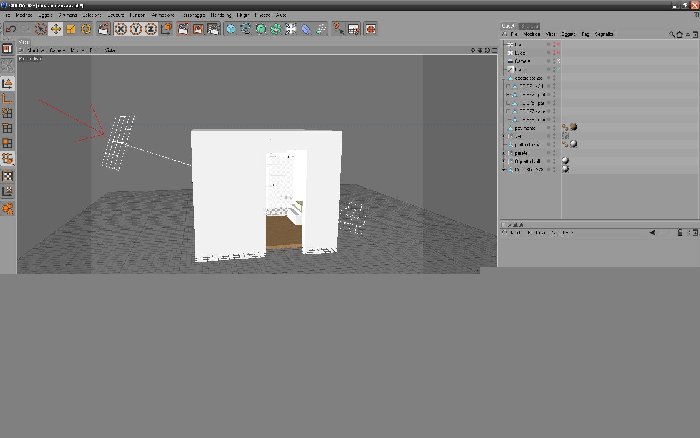This screenshot has width=700, height=438.
Task: Open the File menu in object manager
Action: tap(514, 34)
